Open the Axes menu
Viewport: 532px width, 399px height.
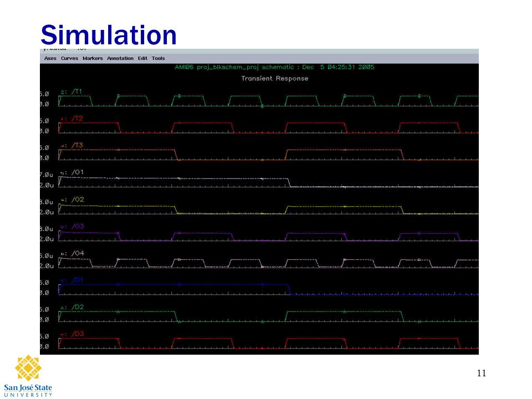pos(50,58)
